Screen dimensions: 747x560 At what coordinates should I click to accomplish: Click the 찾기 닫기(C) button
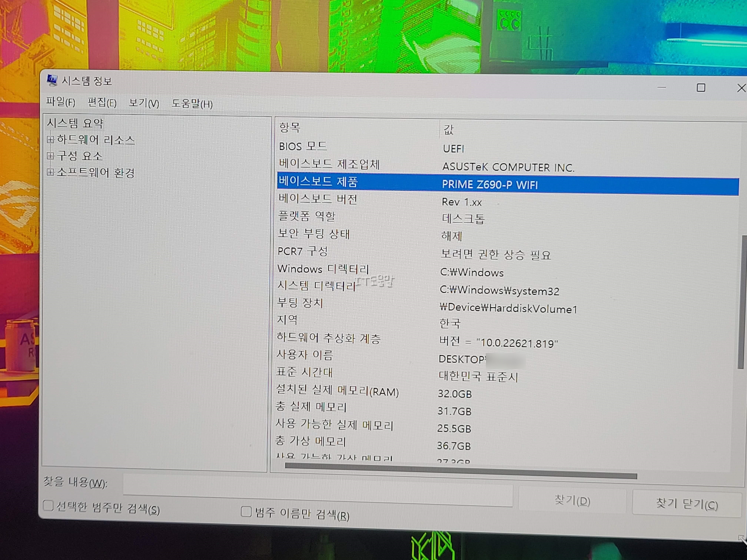pos(687,504)
